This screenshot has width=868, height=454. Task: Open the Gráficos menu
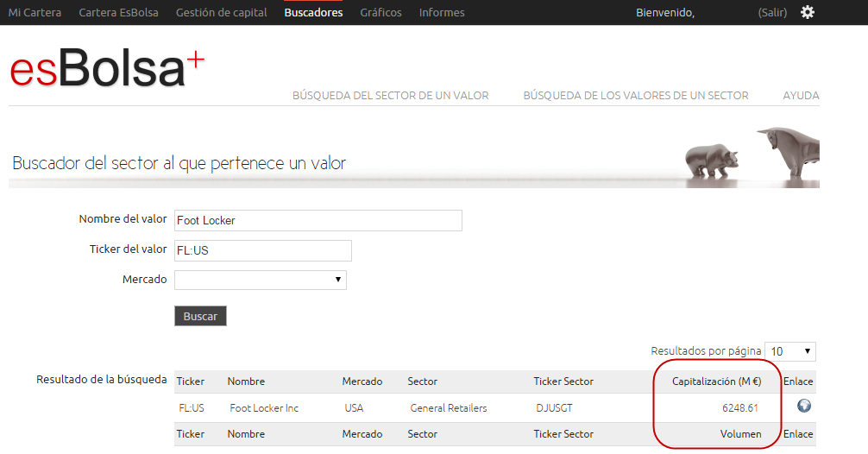[381, 12]
